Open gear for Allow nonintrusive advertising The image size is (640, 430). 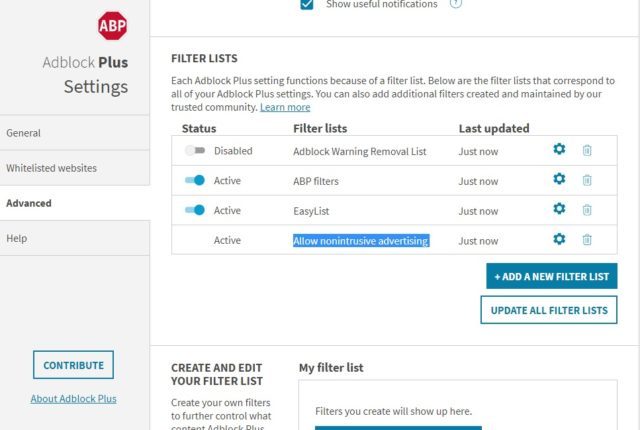pos(559,239)
